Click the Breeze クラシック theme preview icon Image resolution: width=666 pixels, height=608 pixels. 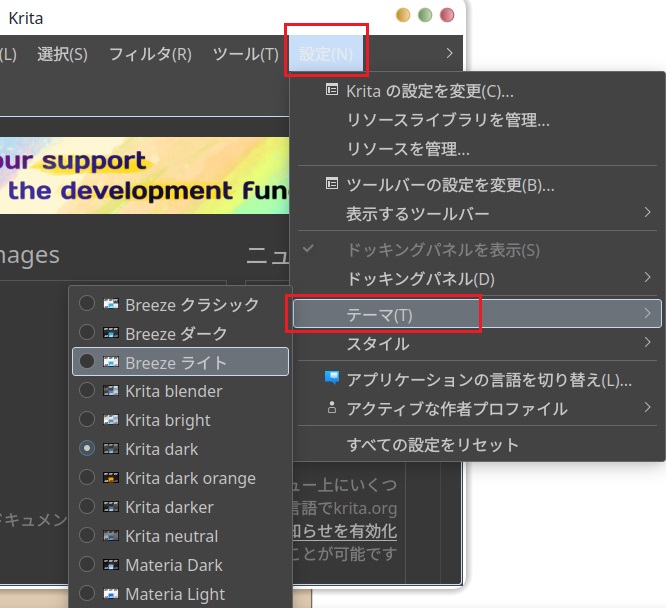111,304
